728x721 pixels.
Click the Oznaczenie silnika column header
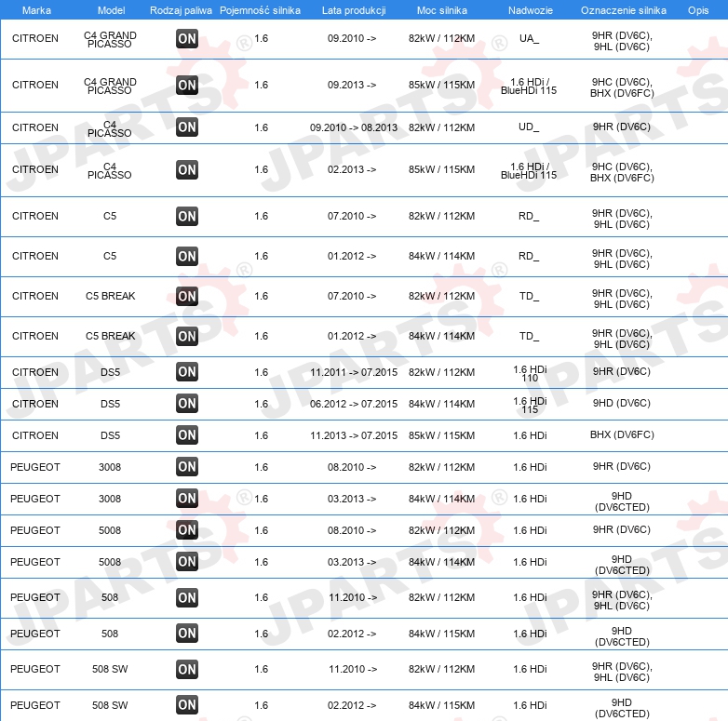[624, 10]
